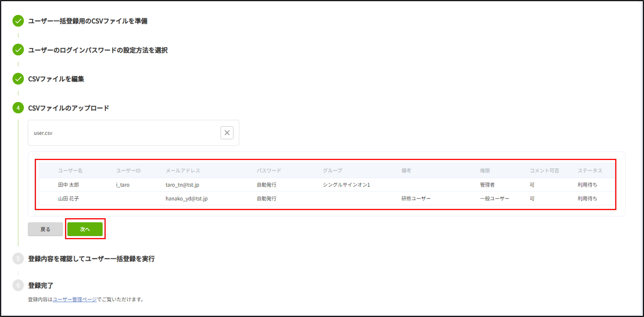Click the 一般ユーザー permission cell
Screen dimensions: 644x317
tap(495, 199)
